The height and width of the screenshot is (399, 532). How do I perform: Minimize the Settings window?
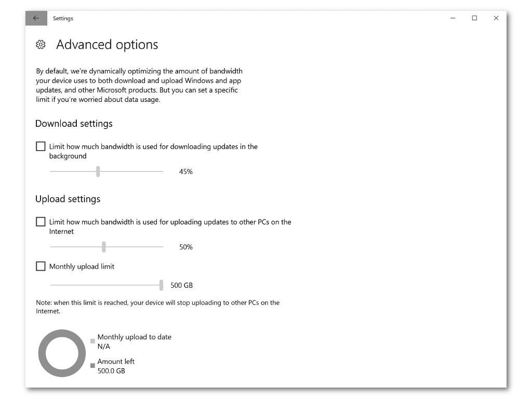(x=453, y=18)
